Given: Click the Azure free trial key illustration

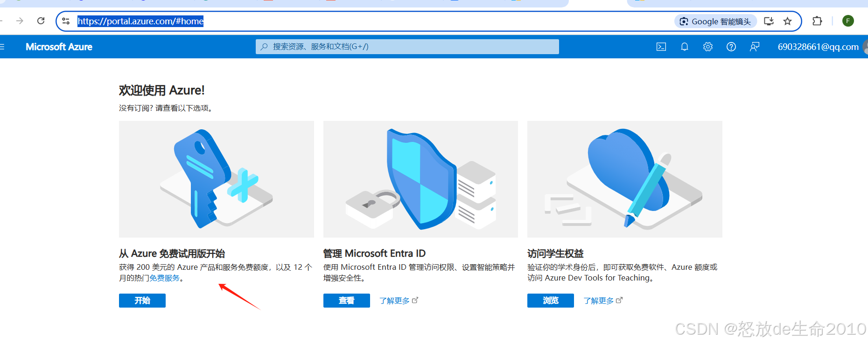Looking at the screenshot, I should click(217, 179).
